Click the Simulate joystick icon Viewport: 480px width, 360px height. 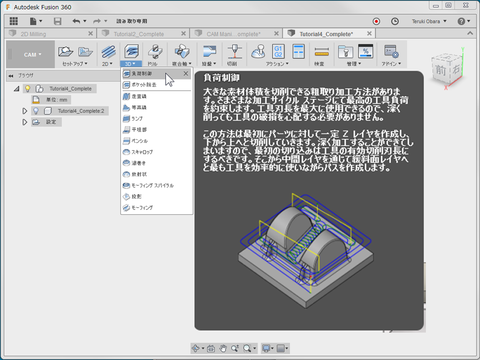tap(258, 52)
